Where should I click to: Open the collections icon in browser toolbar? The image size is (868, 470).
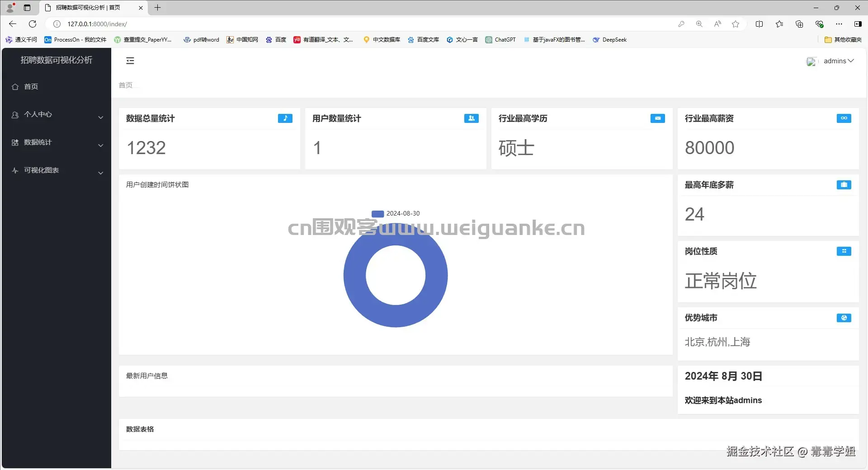799,24
